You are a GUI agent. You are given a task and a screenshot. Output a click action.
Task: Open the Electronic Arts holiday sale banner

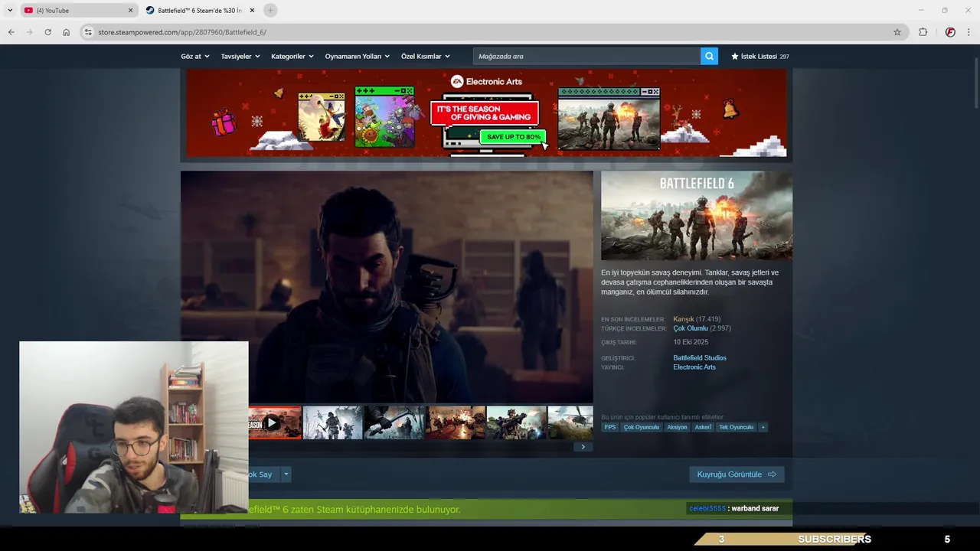click(x=486, y=112)
